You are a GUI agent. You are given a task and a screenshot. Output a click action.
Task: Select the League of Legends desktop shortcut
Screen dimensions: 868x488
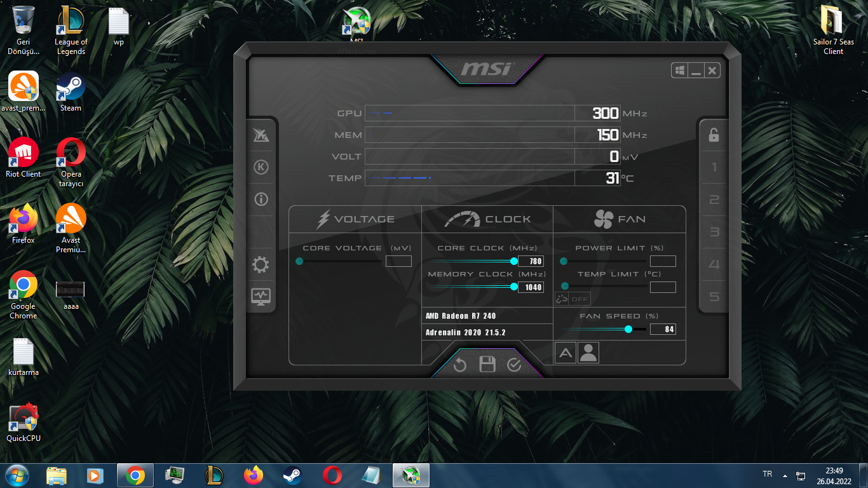click(x=71, y=30)
